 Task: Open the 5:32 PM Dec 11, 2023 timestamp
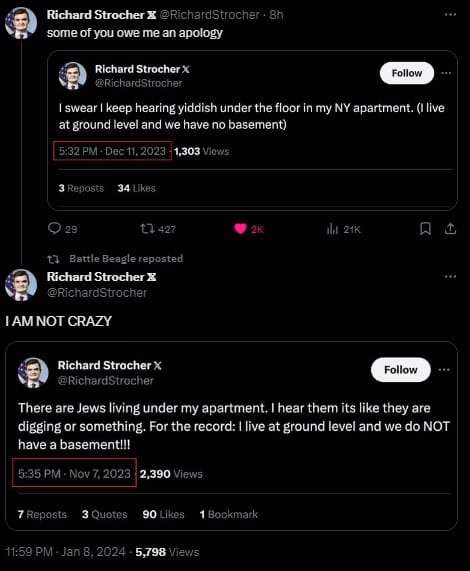(x=112, y=151)
